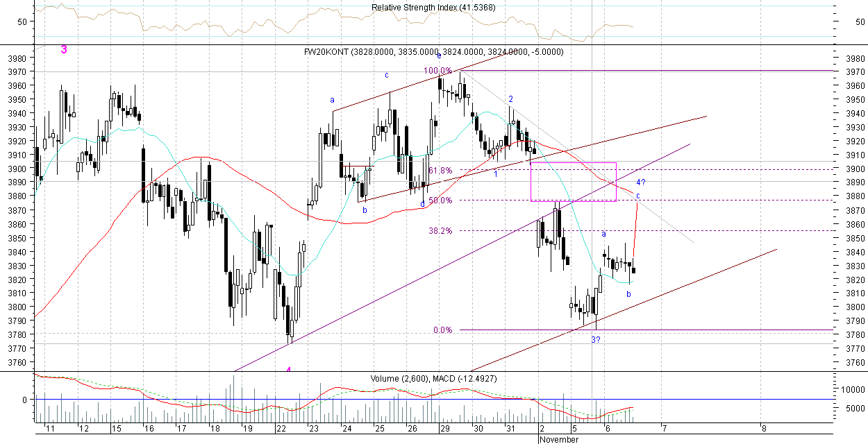Click the blue wave label d
The height and width of the screenshot is (444, 868).
coord(422,204)
